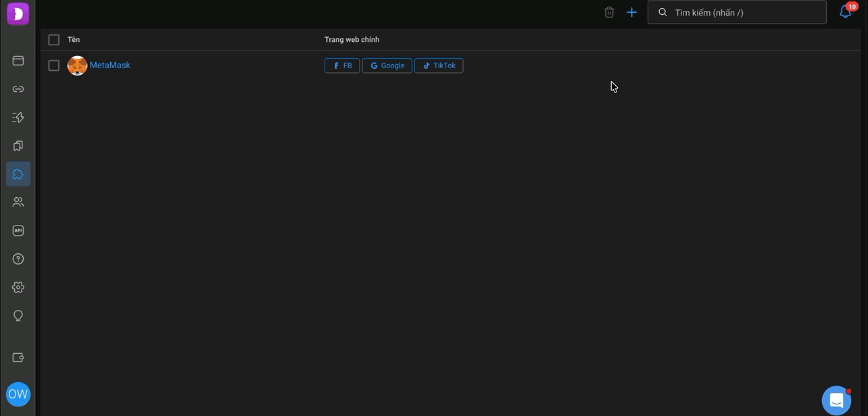
Task: Click the plus add extension icon
Action: point(631,12)
